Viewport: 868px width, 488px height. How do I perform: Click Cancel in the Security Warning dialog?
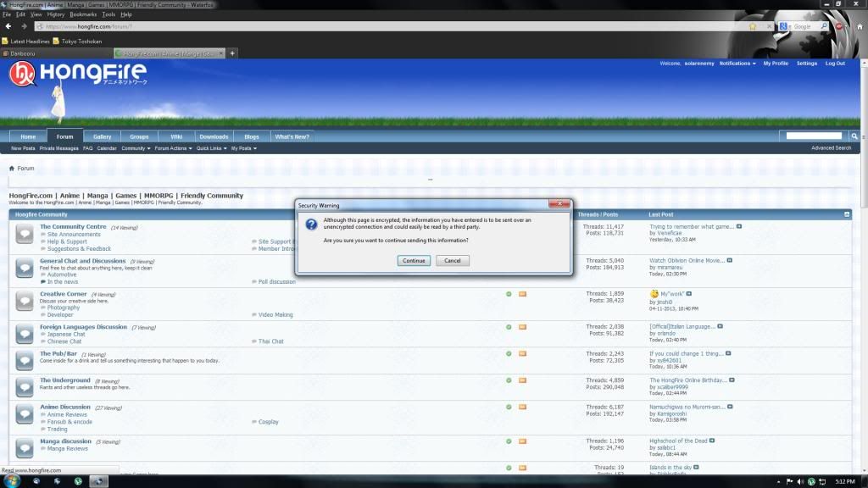pyautogui.click(x=453, y=261)
